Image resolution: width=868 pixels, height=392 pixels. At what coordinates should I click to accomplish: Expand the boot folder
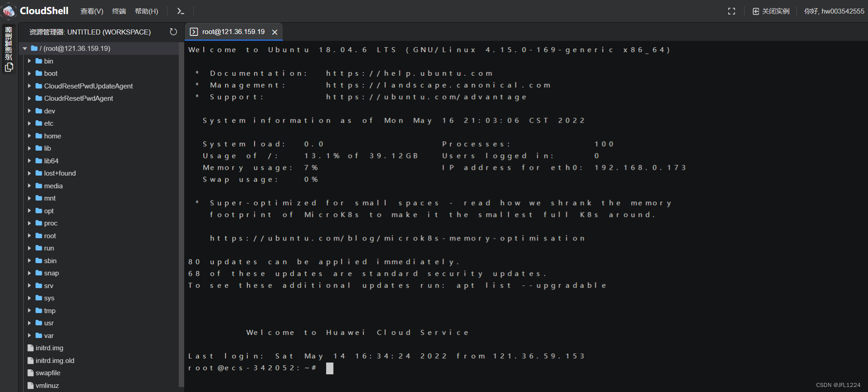[29, 73]
